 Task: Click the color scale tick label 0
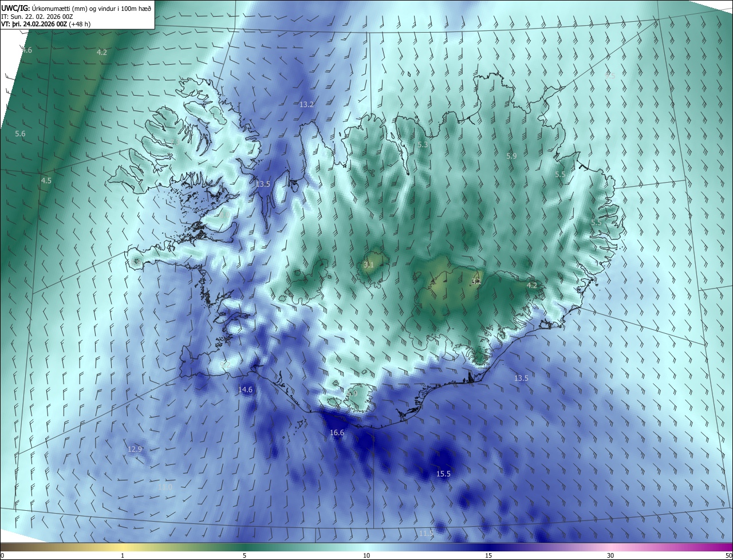tap(2, 555)
